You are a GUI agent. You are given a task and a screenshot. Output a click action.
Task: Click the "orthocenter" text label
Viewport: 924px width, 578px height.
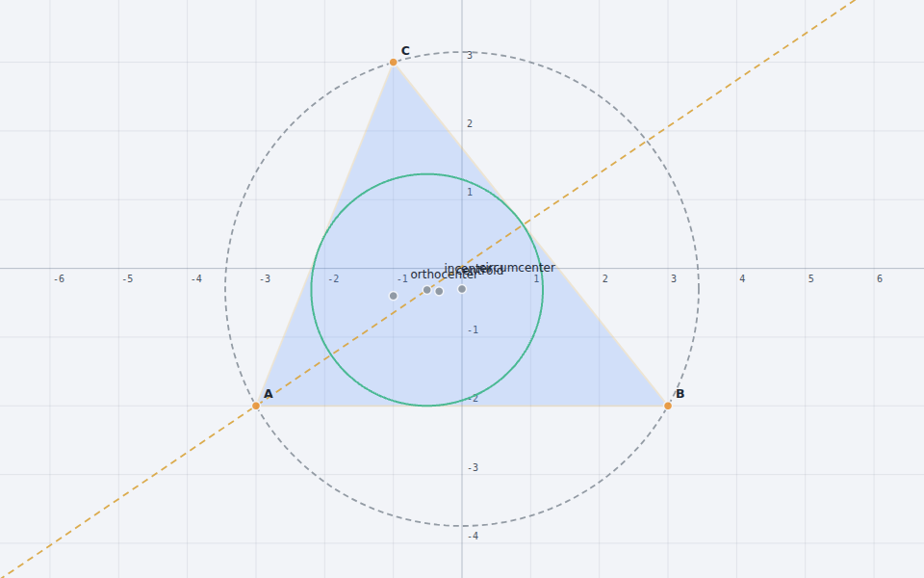click(x=445, y=275)
